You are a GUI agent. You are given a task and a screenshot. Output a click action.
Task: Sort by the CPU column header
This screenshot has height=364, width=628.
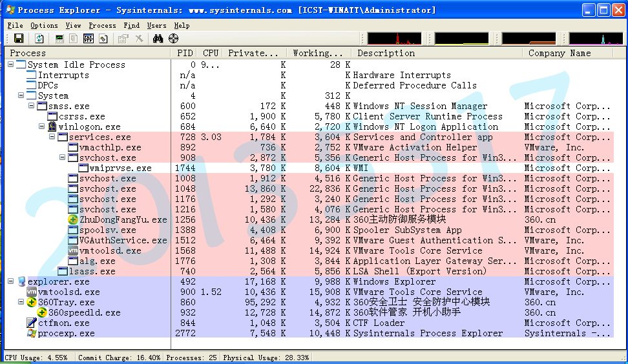click(210, 53)
